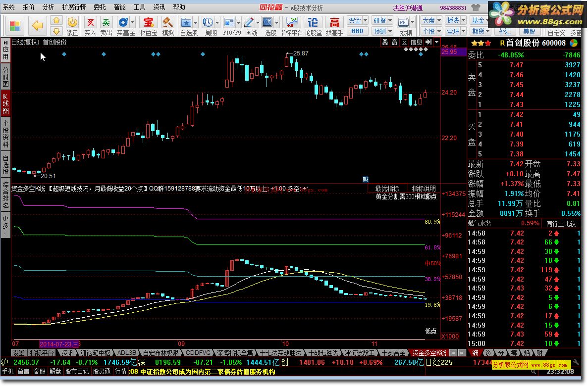
Task: Open the 自选股 star folder icon
Action: tap(186, 22)
